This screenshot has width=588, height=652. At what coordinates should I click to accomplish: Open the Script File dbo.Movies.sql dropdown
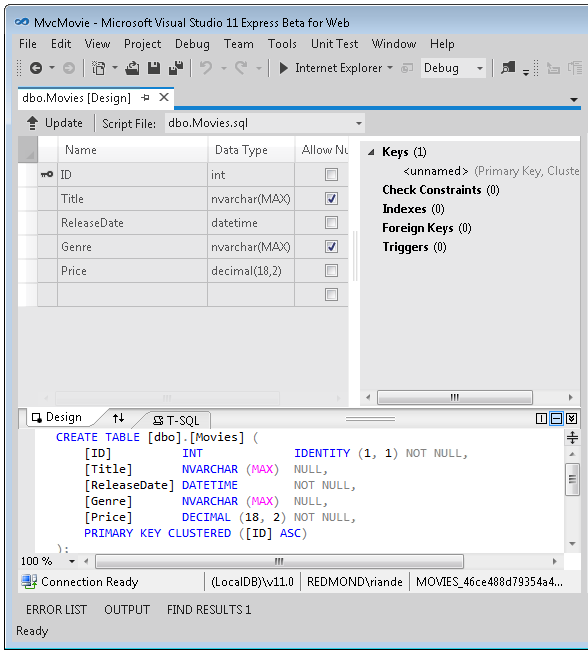click(x=358, y=123)
